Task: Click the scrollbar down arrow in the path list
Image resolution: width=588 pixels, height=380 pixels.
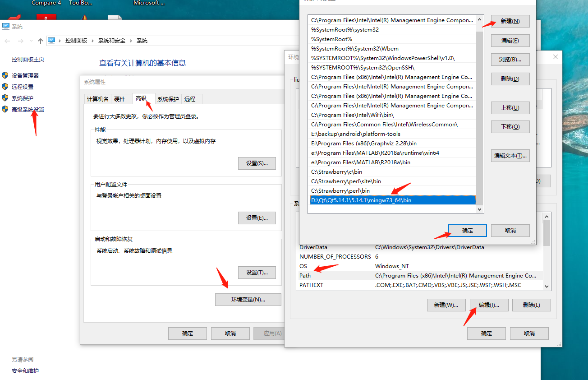Action: (479, 209)
